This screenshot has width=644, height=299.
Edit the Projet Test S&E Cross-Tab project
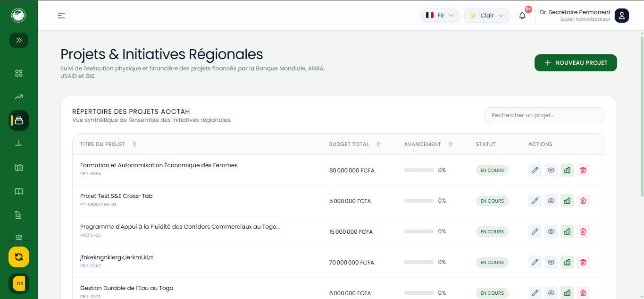tap(535, 201)
